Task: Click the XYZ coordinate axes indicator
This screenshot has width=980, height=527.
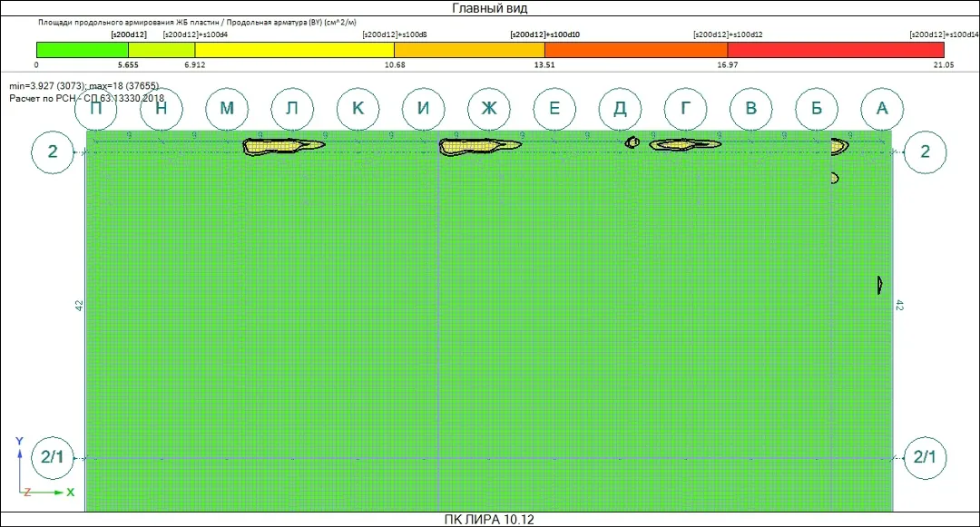Action: [x=44, y=468]
